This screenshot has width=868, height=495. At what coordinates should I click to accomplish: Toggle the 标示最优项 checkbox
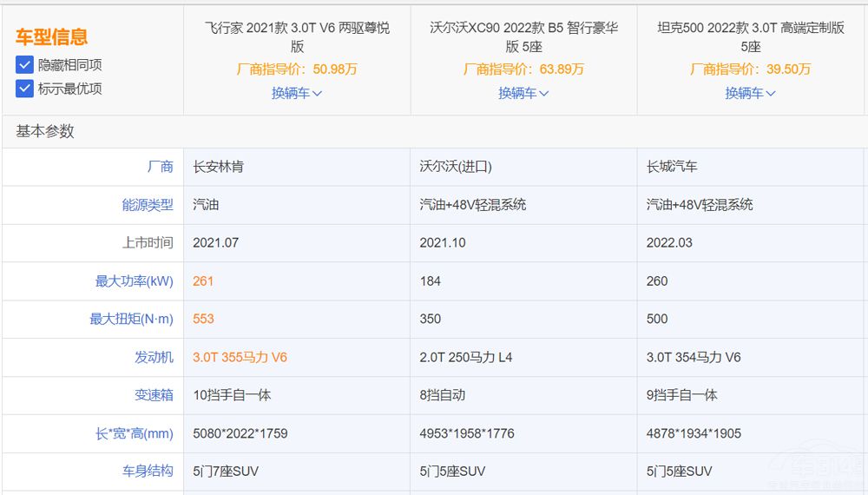pyautogui.click(x=24, y=88)
